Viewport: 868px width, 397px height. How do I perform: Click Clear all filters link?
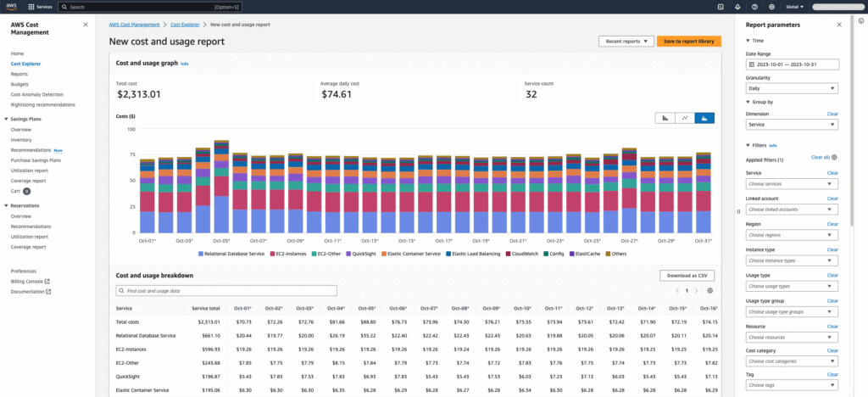coord(821,157)
